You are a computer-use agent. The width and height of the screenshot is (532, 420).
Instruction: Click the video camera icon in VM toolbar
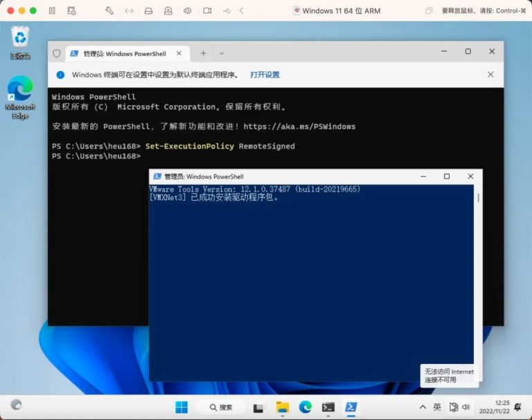207,11
